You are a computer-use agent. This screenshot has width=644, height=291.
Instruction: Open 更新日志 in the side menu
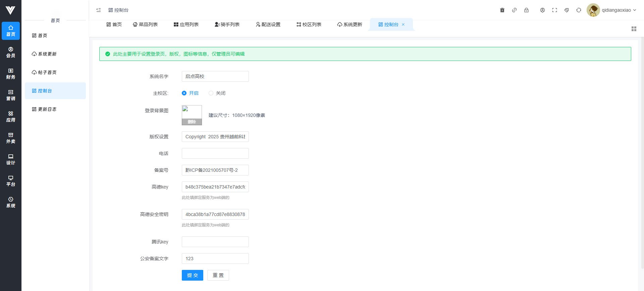pyautogui.click(x=47, y=109)
